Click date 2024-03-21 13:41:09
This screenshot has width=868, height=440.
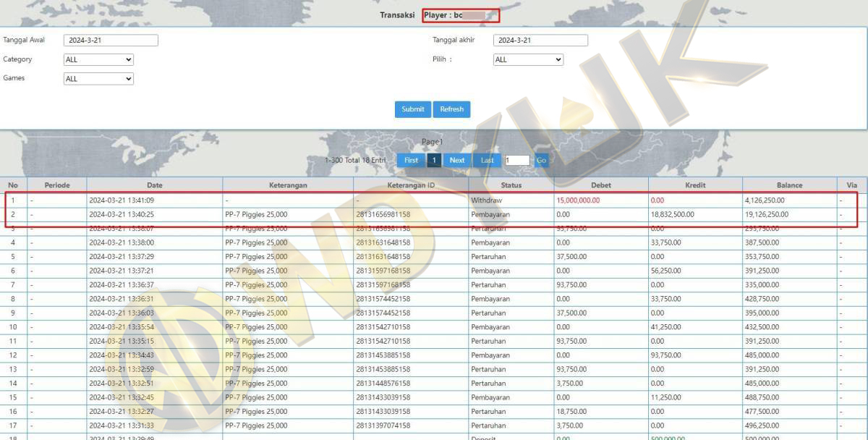(122, 200)
